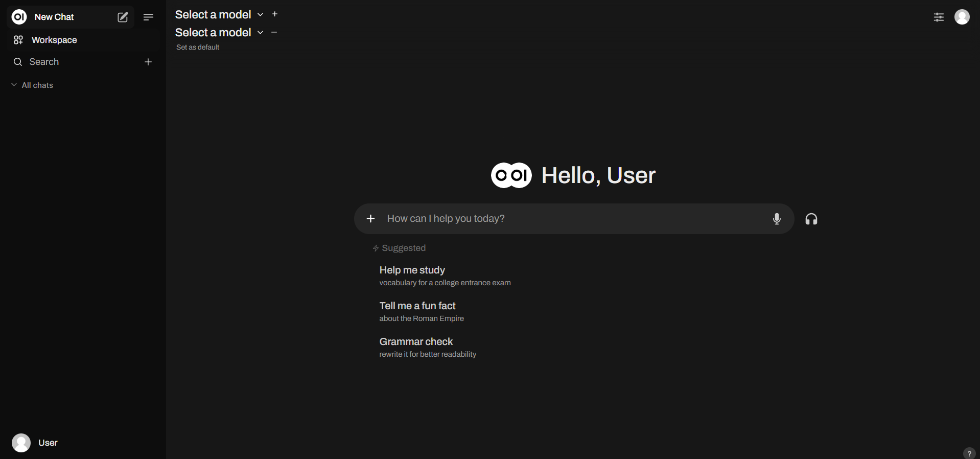980x459 pixels.
Task: Click the plus icon in the message box
Action: (371, 219)
